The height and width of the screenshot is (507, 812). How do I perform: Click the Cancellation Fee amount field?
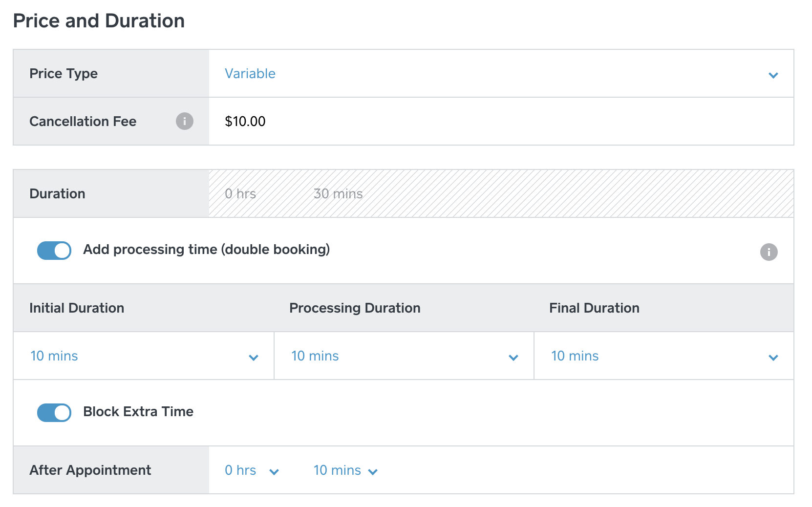coord(501,122)
